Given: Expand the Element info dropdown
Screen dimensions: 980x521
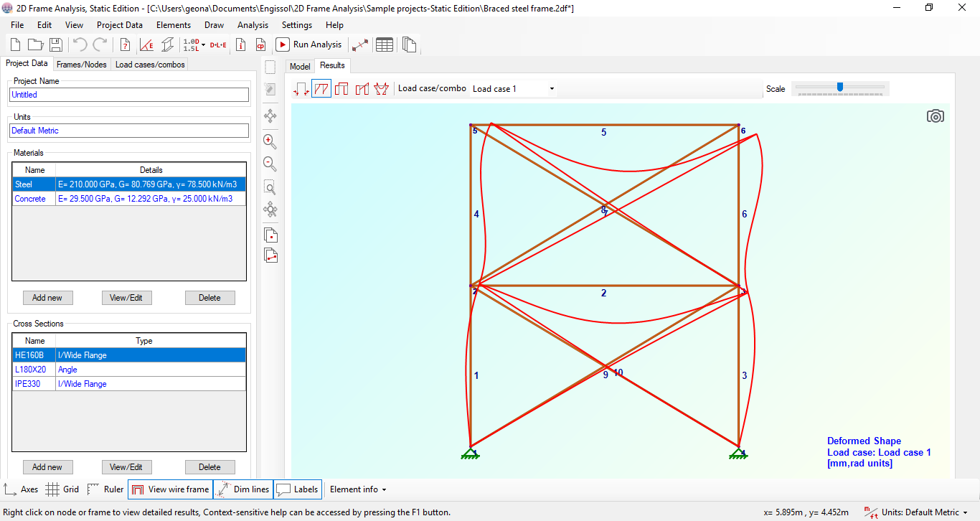Looking at the screenshot, I should [x=358, y=489].
